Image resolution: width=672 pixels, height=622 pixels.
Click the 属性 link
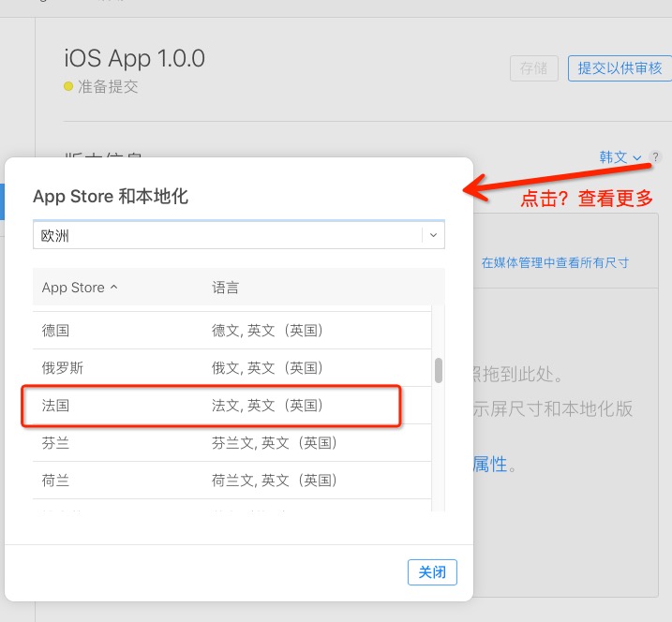pyautogui.click(x=490, y=465)
